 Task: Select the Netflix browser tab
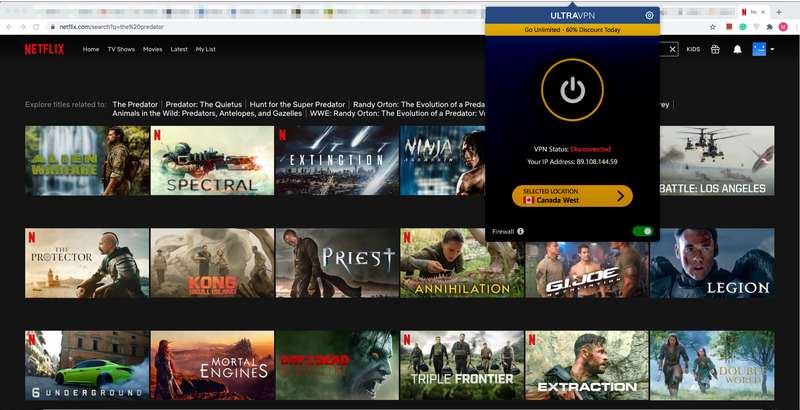754,12
